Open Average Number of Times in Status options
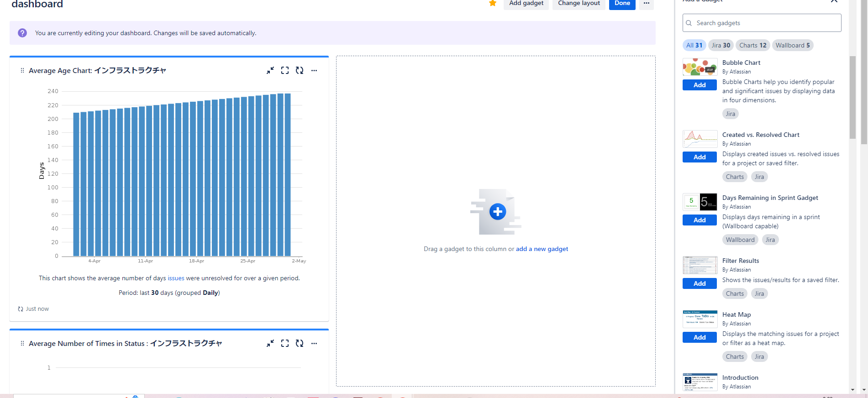The image size is (868, 398). click(x=314, y=343)
